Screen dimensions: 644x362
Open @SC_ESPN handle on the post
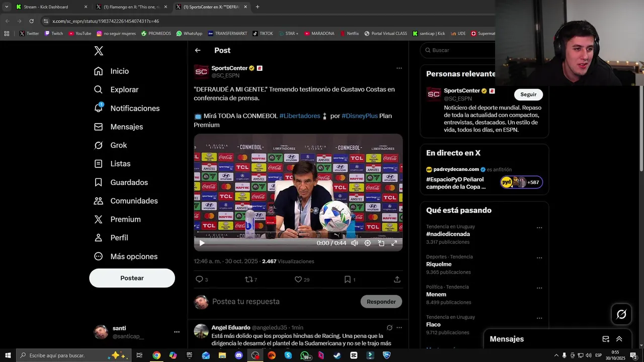(225, 75)
